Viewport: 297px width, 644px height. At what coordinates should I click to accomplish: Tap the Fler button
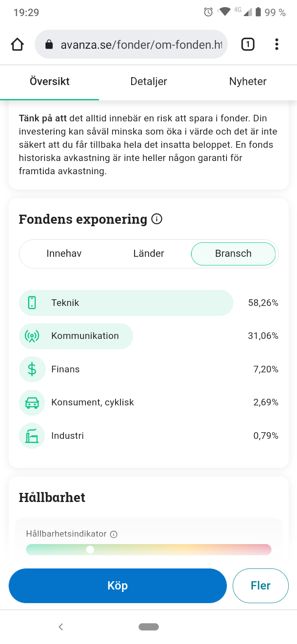(x=260, y=585)
